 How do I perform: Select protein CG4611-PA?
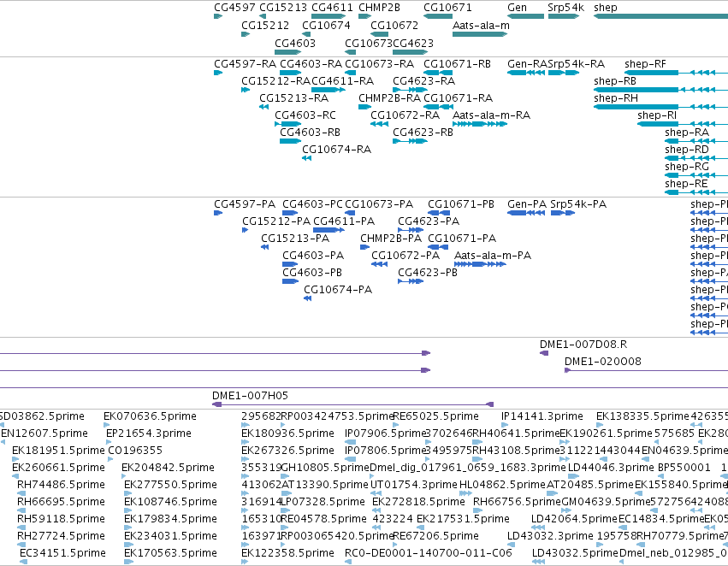click(328, 231)
